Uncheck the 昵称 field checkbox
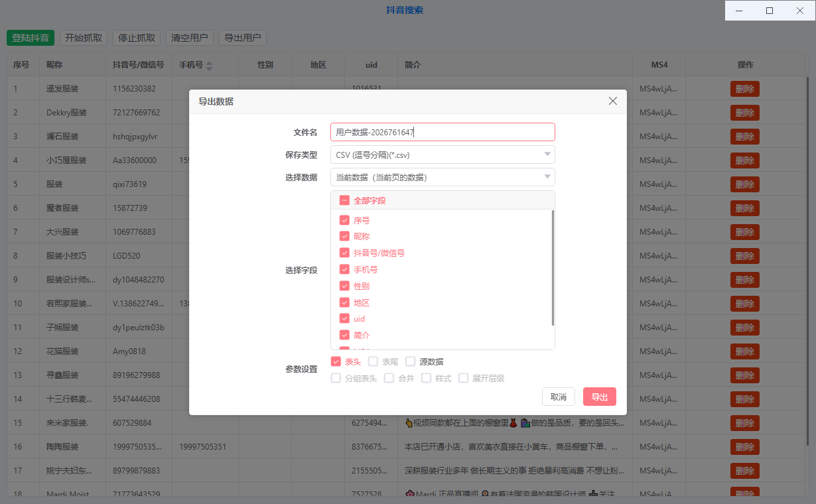 344,236
